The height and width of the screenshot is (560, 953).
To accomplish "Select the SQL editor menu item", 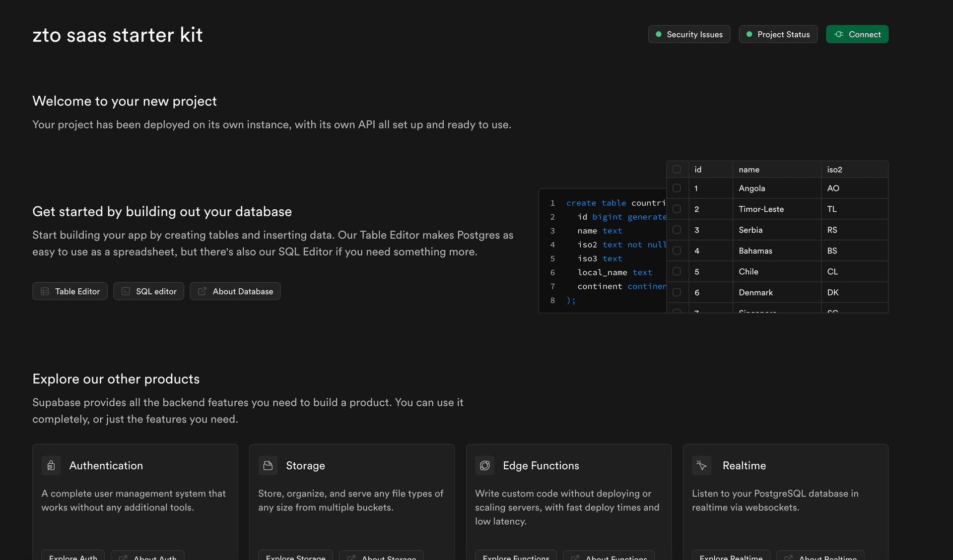I will tap(149, 291).
